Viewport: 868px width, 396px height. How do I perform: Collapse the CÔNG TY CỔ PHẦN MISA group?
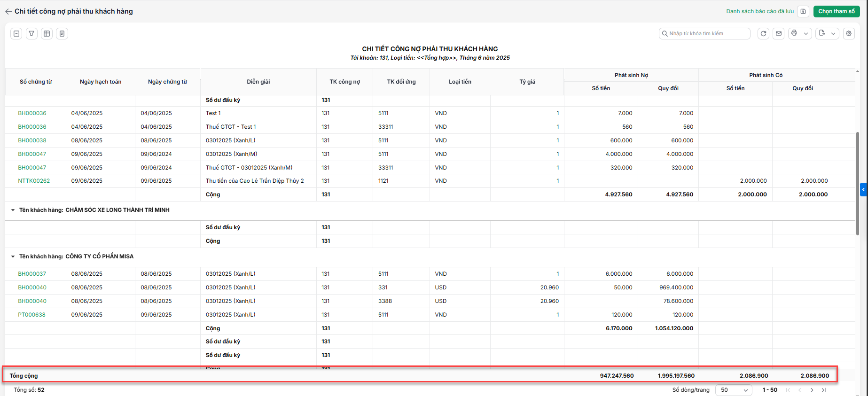pyautogui.click(x=13, y=256)
